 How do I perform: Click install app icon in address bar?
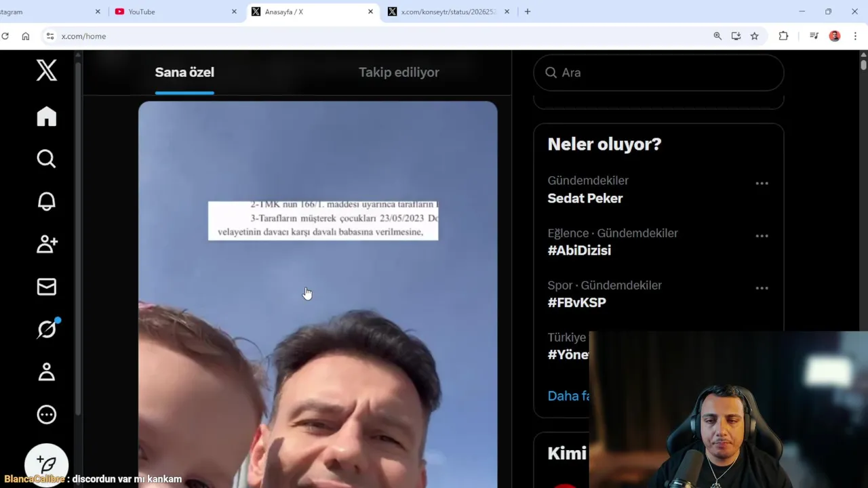pos(736,36)
